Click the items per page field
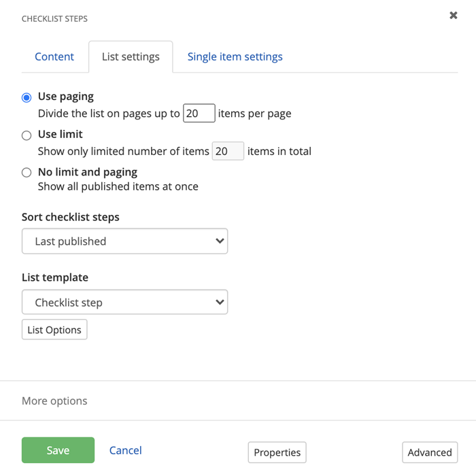The height and width of the screenshot is (474, 476). click(x=199, y=114)
